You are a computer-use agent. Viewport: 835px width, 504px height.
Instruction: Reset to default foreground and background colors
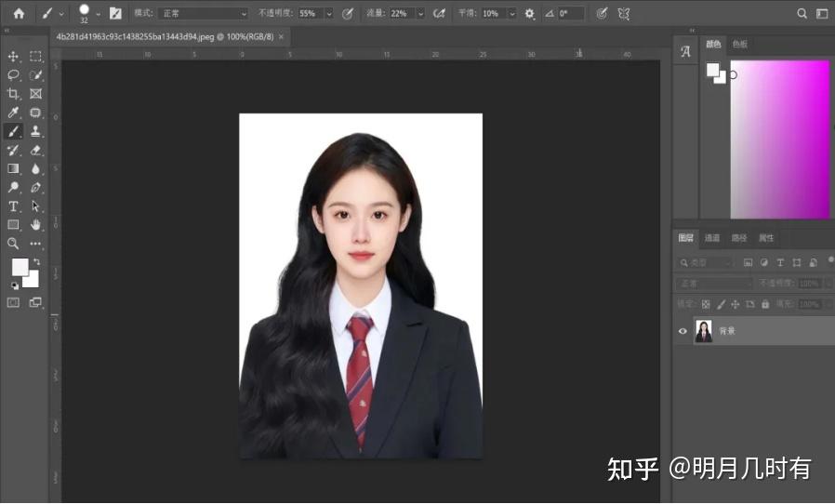tap(14, 285)
